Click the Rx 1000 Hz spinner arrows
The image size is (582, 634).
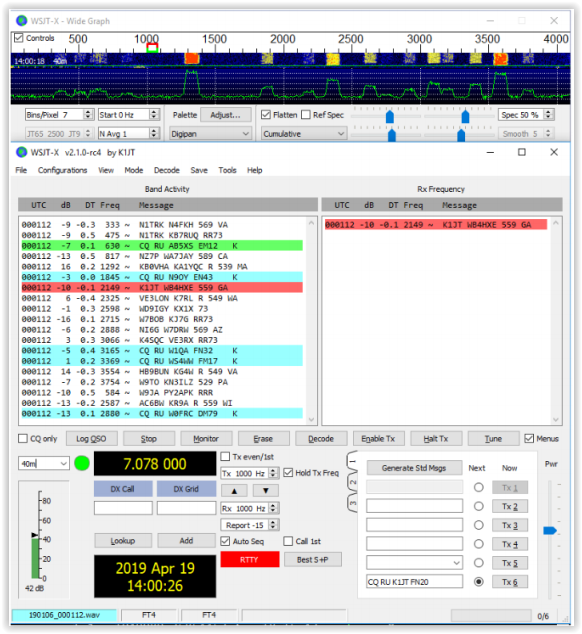click(x=273, y=508)
